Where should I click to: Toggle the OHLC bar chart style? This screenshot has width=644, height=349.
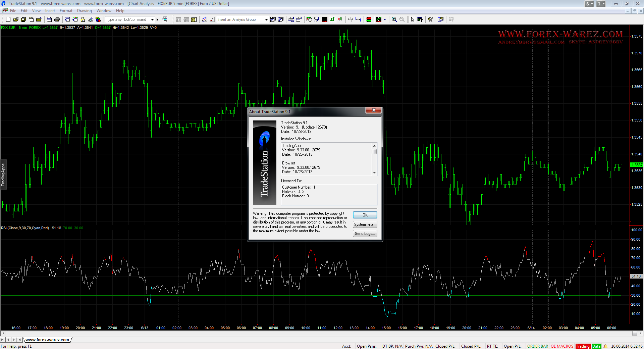pos(332,19)
